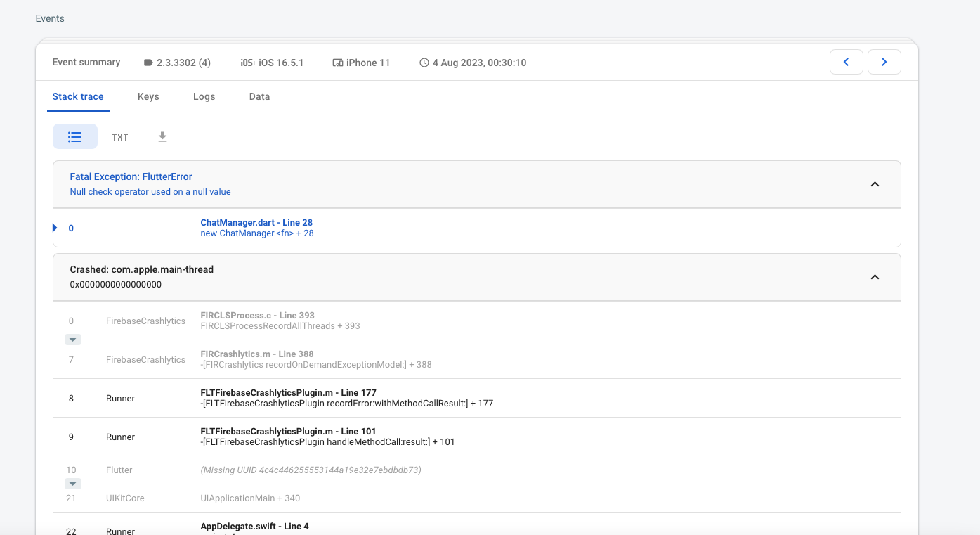Viewport: 980px width, 535px height.
Task: Switch to list view of the stack trace
Action: 75,136
